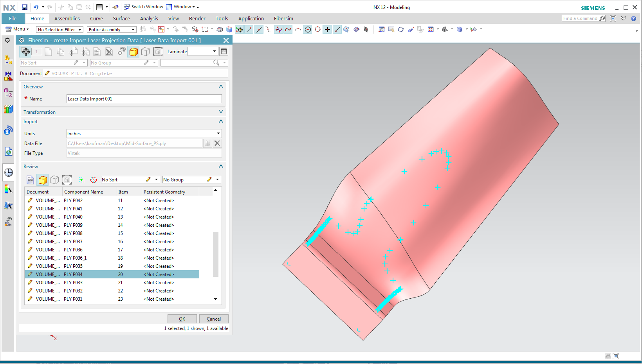Click the green plus points icon in Review
642x364 pixels.
click(81, 180)
